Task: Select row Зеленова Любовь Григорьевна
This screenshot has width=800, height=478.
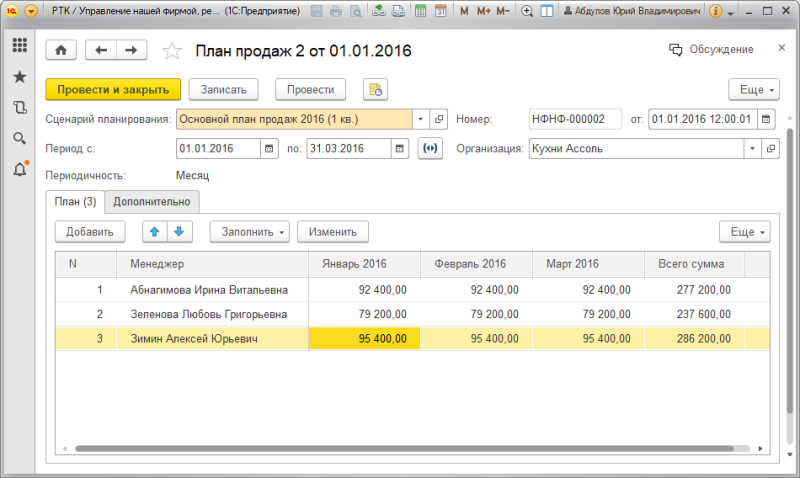Action: click(x=412, y=314)
